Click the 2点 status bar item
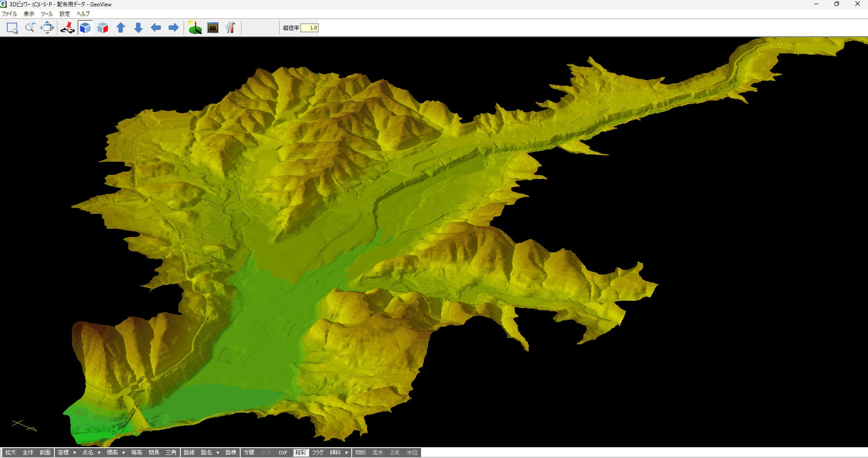This screenshot has width=868, height=458. [x=395, y=453]
